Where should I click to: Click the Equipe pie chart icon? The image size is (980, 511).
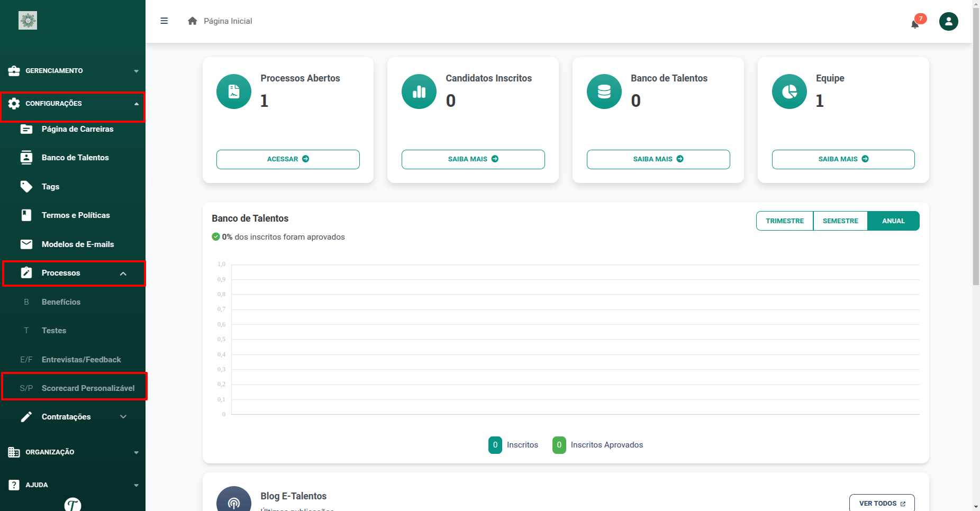point(790,92)
